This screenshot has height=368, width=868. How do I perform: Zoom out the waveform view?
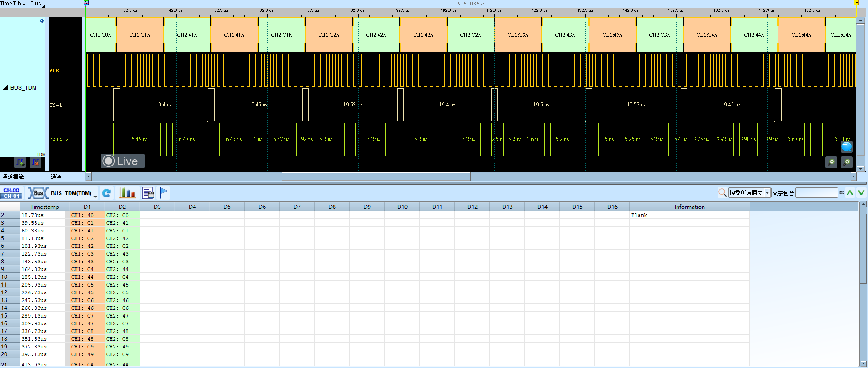831,162
